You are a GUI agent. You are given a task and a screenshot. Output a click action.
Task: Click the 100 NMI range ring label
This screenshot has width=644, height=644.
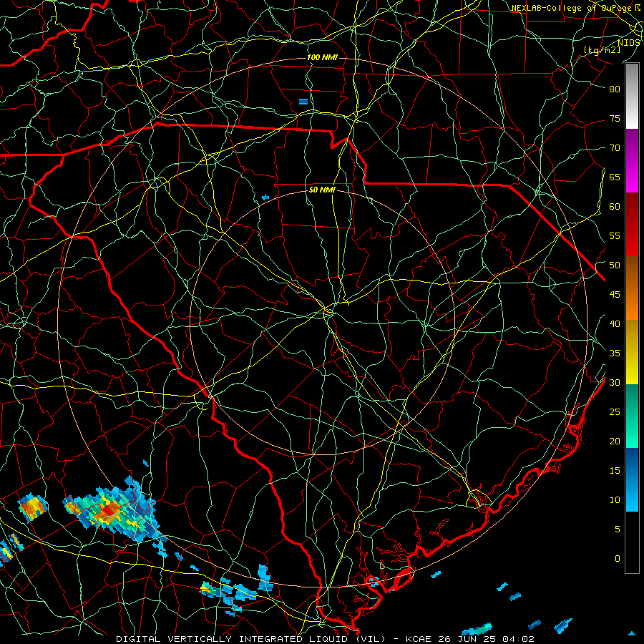[x=322, y=57]
